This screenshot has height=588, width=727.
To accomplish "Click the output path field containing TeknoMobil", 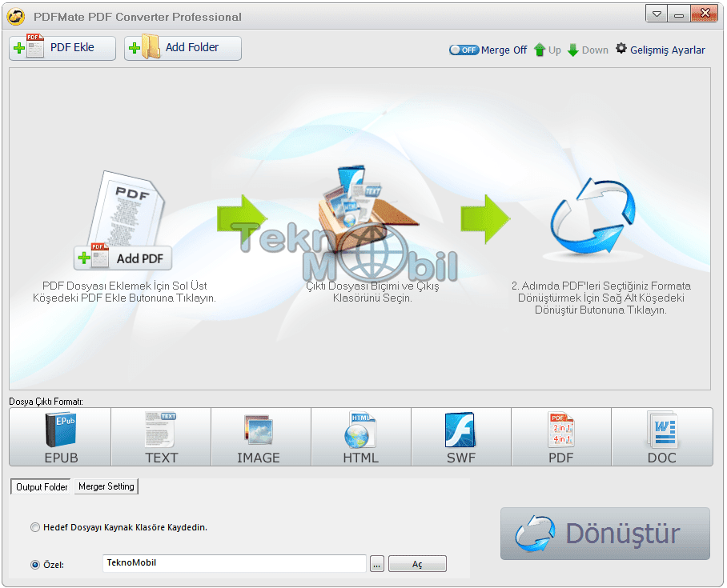I will (x=234, y=563).
